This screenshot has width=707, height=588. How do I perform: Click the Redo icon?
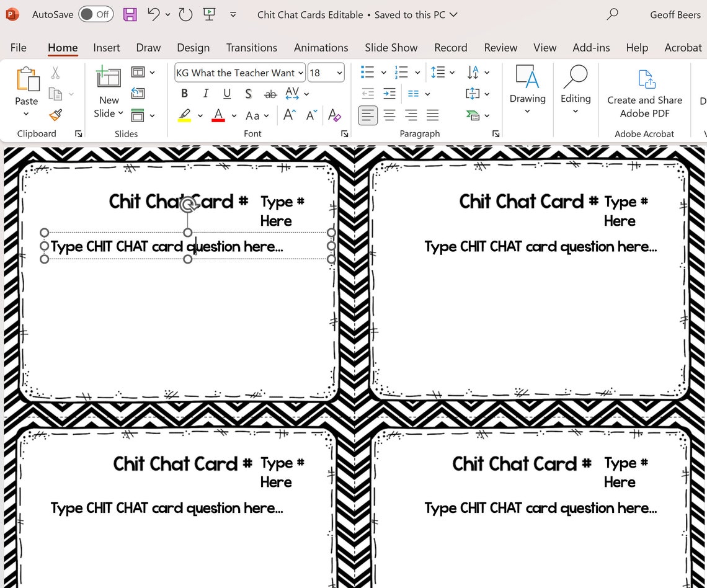(185, 14)
